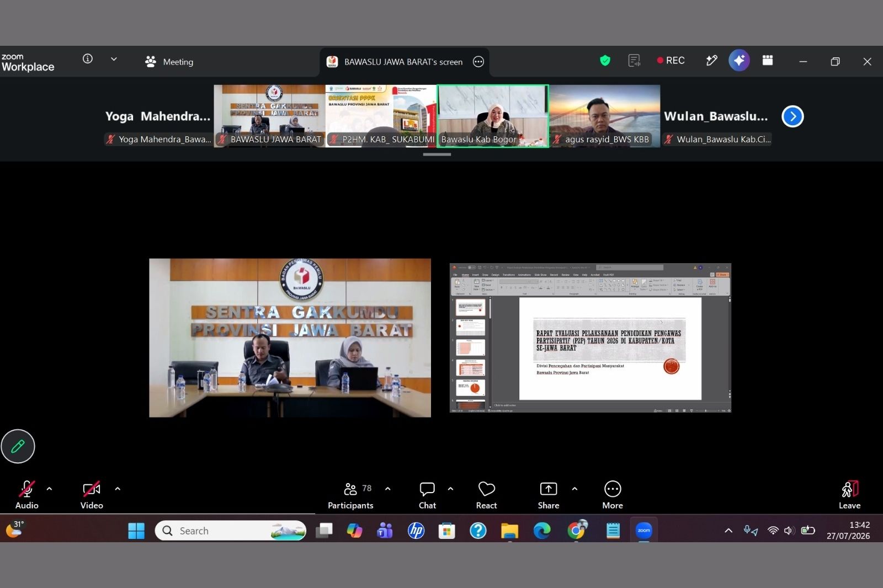
Task: Click the green pencil annotate button
Action: tap(18, 446)
